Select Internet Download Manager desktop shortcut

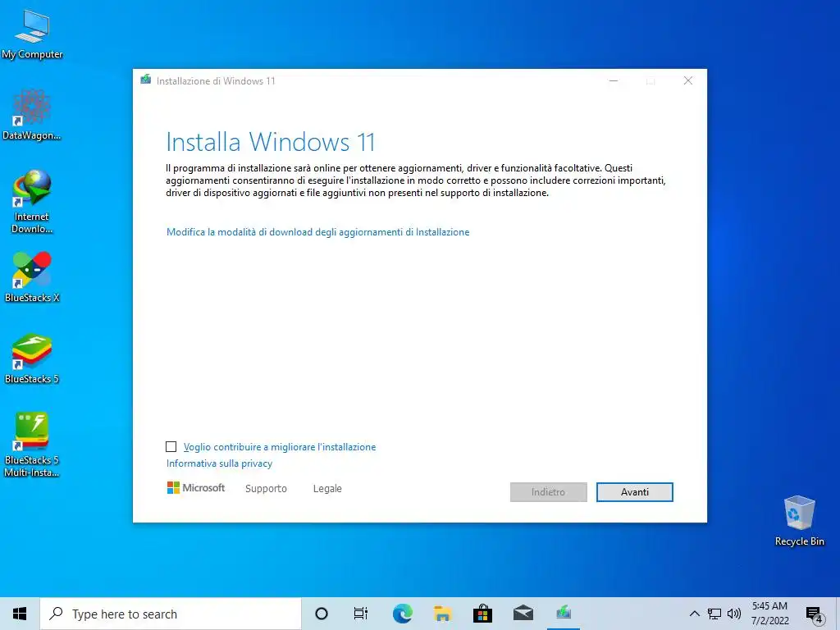(32, 202)
